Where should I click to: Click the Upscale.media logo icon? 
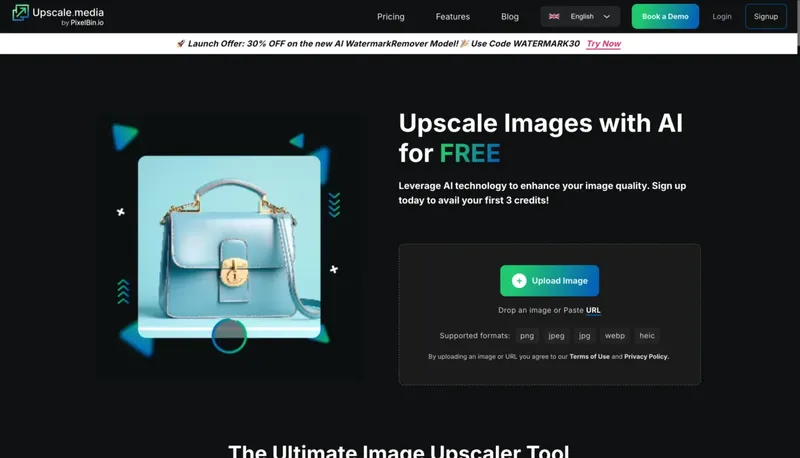(x=19, y=14)
